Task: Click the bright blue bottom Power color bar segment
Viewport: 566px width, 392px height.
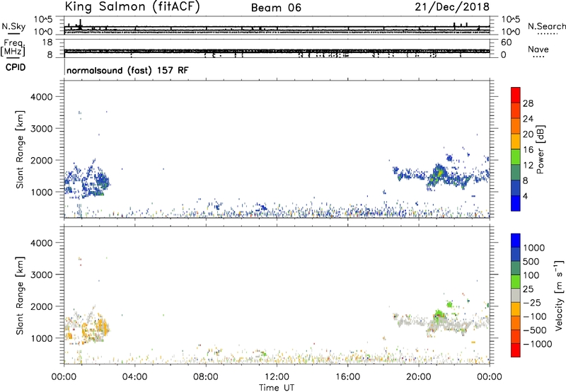Action: pyautogui.click(x=516, y=203)
